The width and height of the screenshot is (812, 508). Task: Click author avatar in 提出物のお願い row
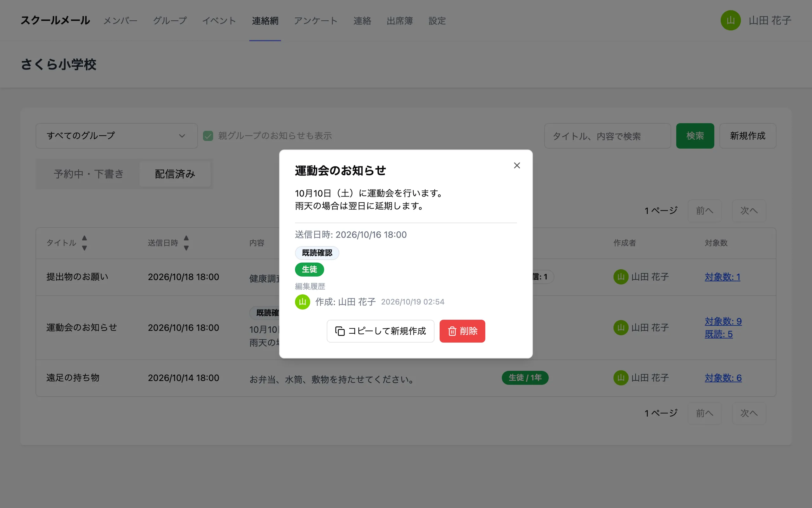click(x=621, y=277)
